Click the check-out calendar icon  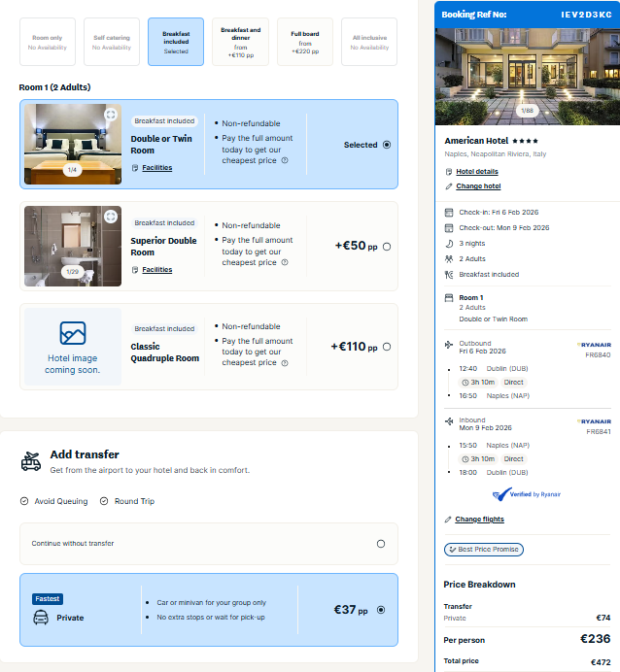pos(449,227)
